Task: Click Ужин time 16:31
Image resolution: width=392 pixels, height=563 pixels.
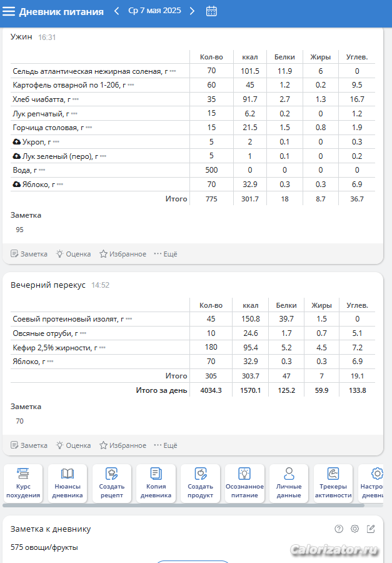Action: coord(47,38)
